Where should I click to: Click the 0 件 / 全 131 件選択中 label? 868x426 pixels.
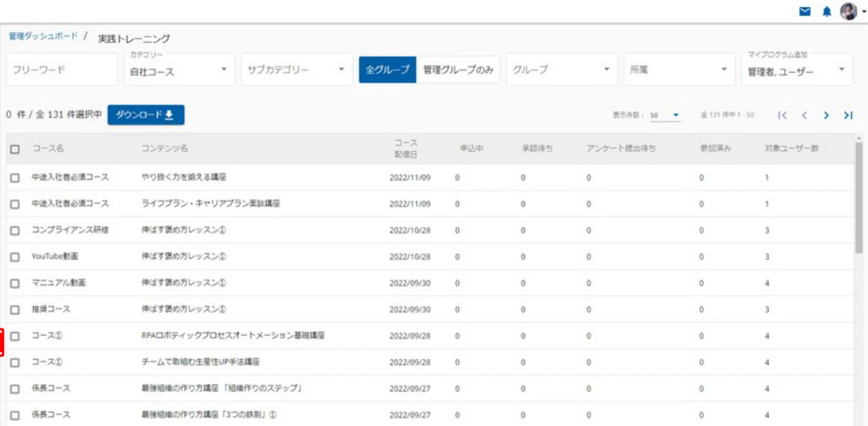click(53, 115)
